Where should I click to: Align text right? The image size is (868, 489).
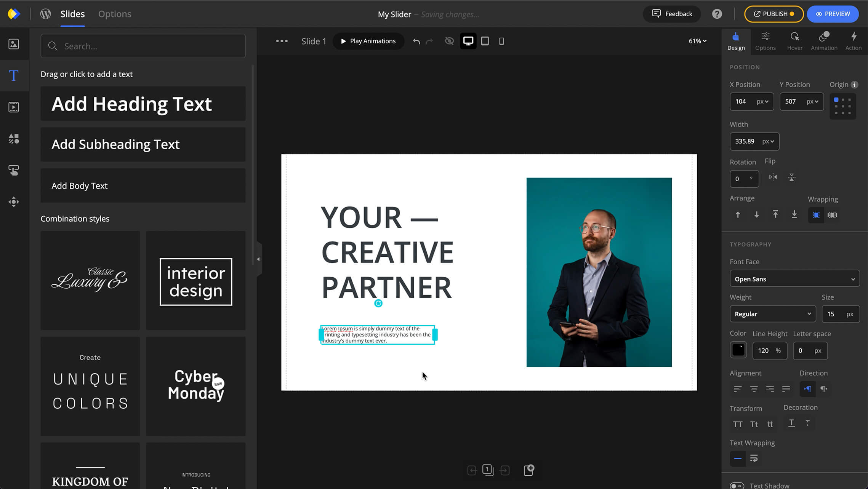tap(770, 389)
